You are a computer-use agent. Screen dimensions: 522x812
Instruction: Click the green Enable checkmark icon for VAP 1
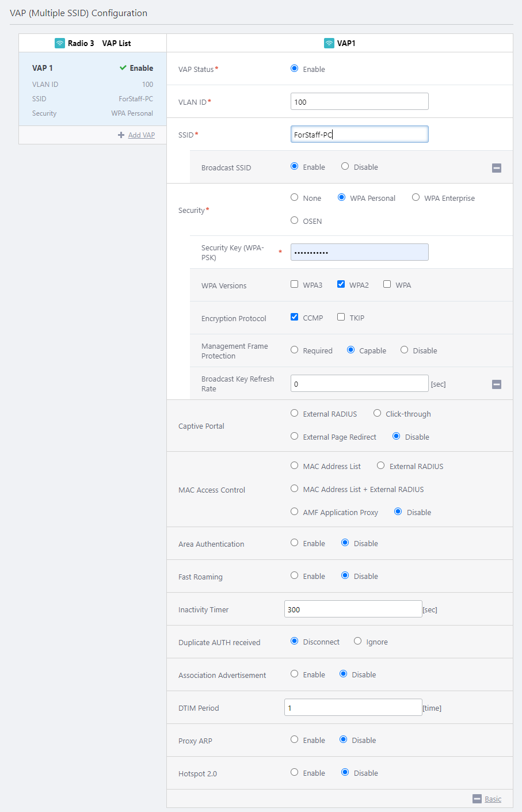123,68
